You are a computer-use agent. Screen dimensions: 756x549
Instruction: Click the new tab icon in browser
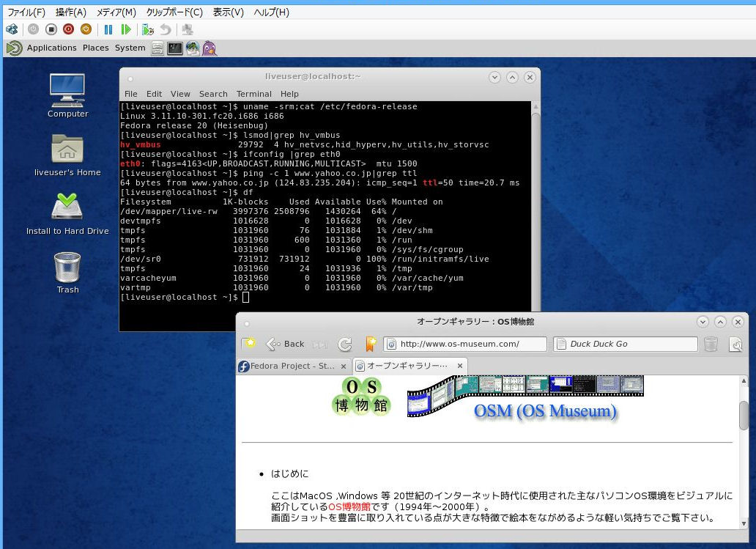tap(250, 344)
